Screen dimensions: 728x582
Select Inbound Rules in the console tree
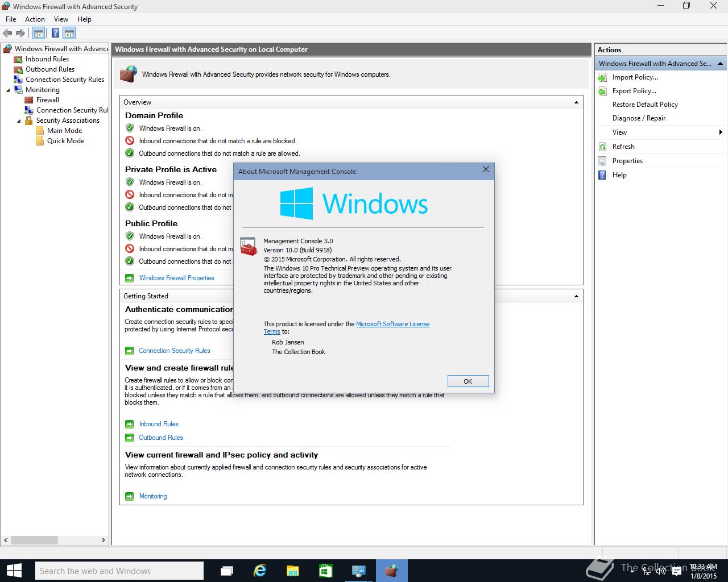[47, 59]
